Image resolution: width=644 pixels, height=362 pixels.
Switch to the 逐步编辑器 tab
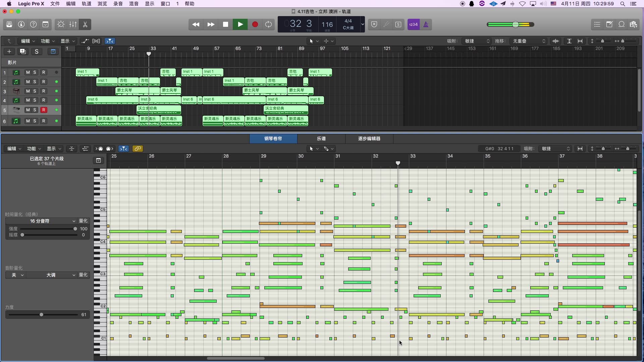369,138
